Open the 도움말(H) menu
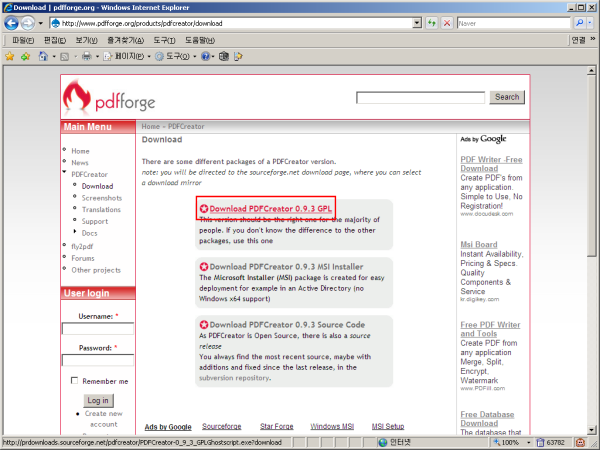 [200, 40]
